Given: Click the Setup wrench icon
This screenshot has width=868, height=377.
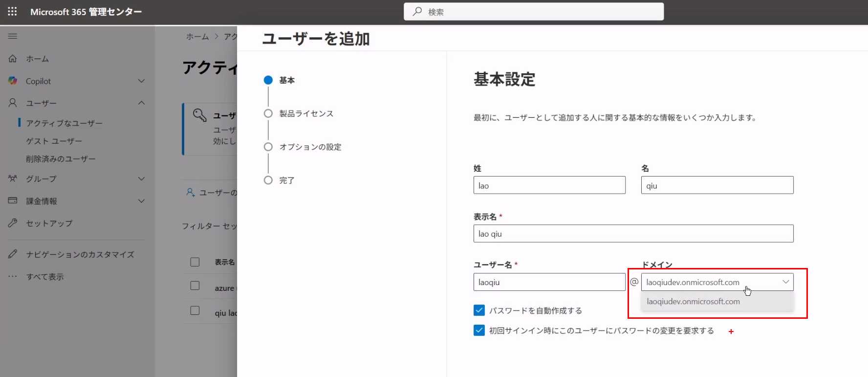Looking at the screenshot, I should coord(13,223).
